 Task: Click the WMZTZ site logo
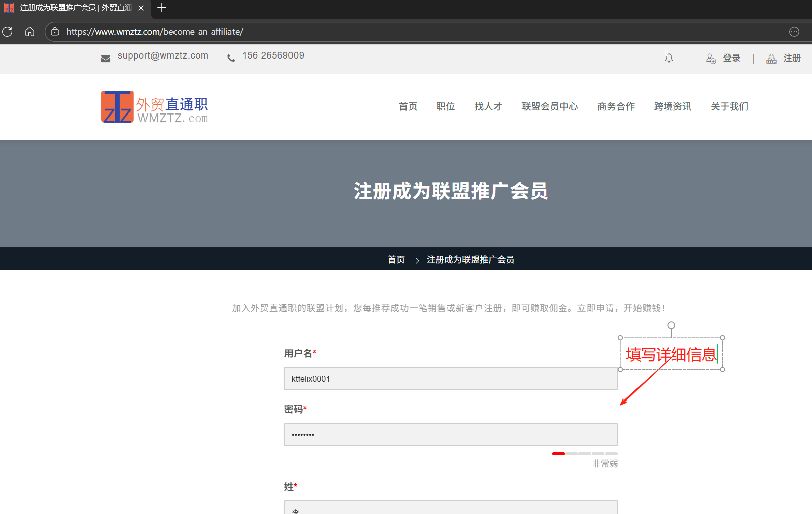point(154,106)
